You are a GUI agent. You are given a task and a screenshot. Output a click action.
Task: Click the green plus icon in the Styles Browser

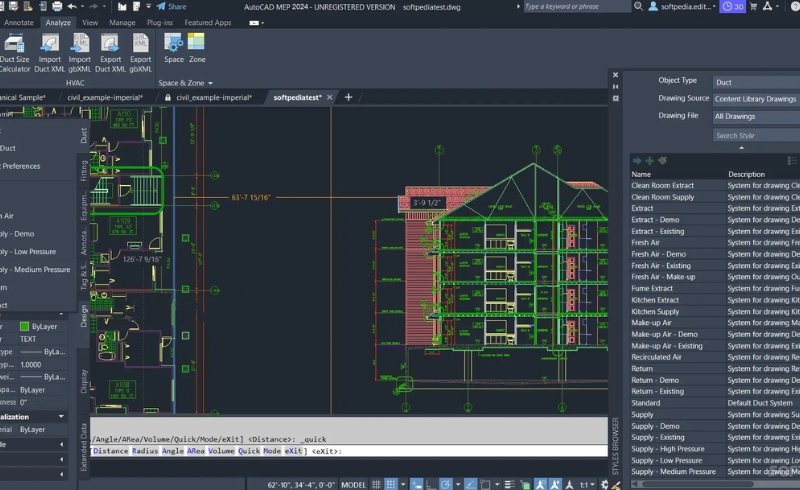(649, 161)
